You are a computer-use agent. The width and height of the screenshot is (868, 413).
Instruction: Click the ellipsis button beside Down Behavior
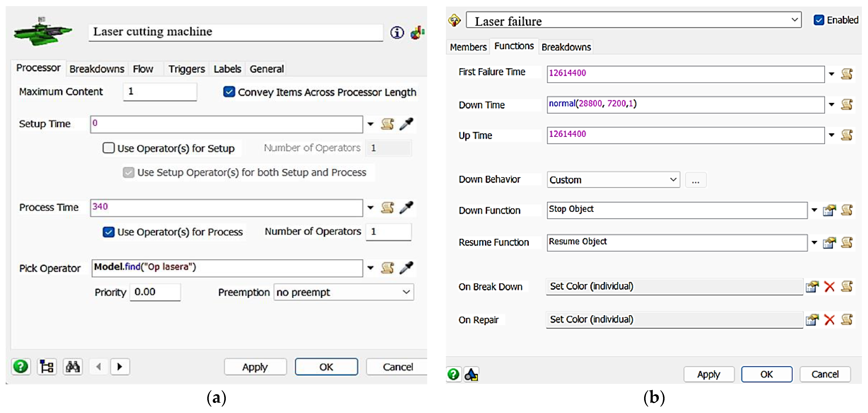695,180
